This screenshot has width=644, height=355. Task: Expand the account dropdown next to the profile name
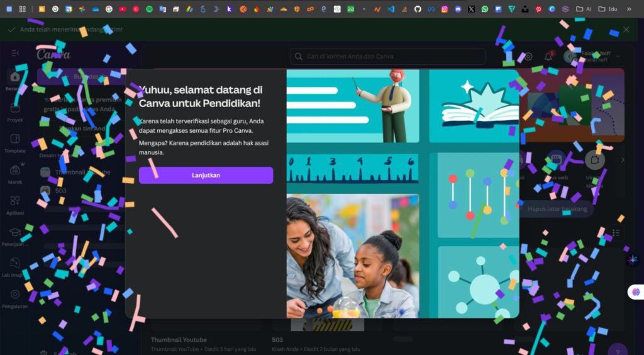click(x=618, y=56)
